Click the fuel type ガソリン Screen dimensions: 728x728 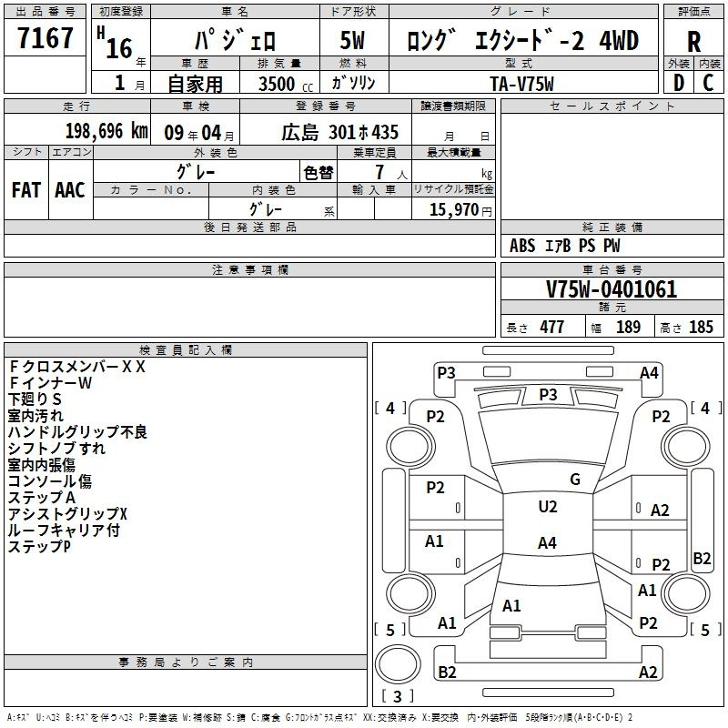353,83
